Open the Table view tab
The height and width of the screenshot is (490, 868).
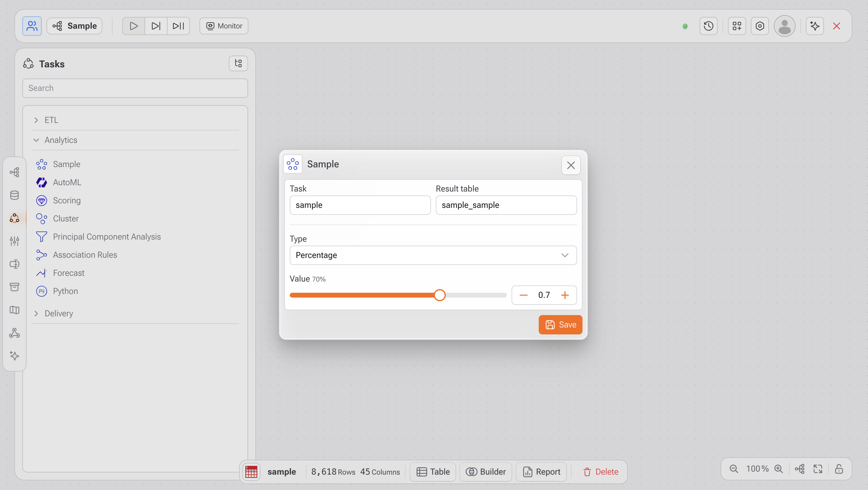coord(433,472)
